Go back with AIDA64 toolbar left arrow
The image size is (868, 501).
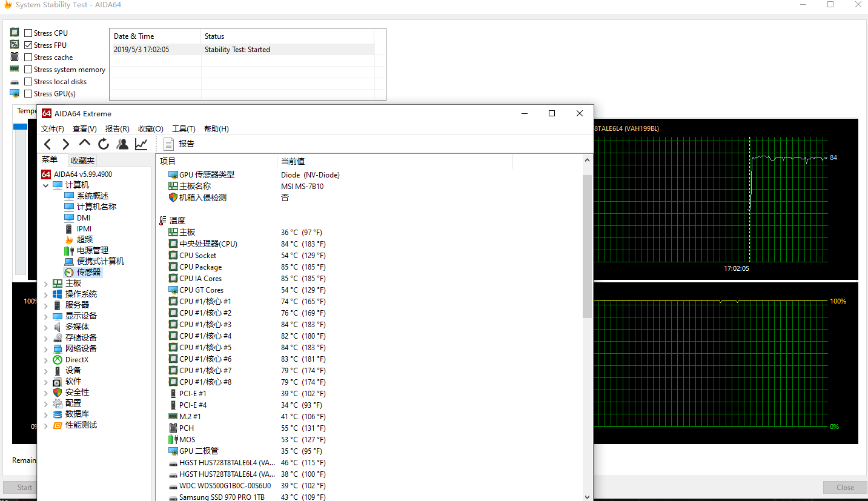tap(48, 144)
